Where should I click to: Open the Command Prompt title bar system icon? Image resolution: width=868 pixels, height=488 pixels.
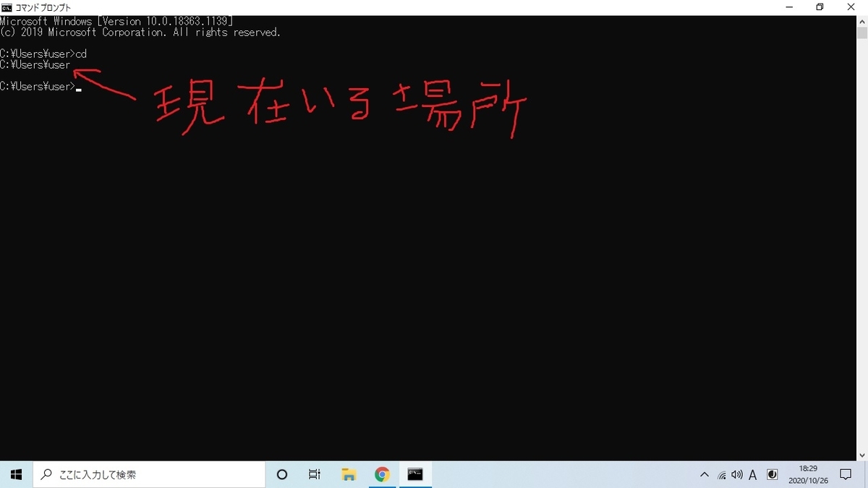click(x=7, y=7)
